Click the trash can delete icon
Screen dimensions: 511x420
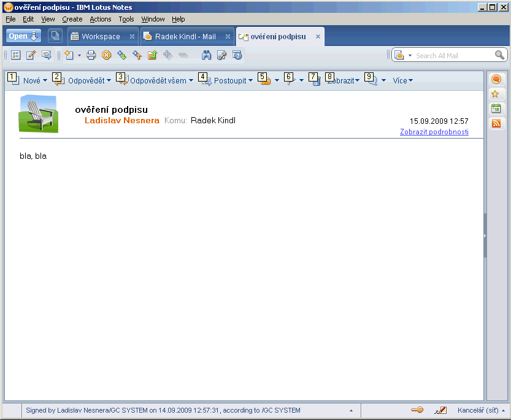317,81
